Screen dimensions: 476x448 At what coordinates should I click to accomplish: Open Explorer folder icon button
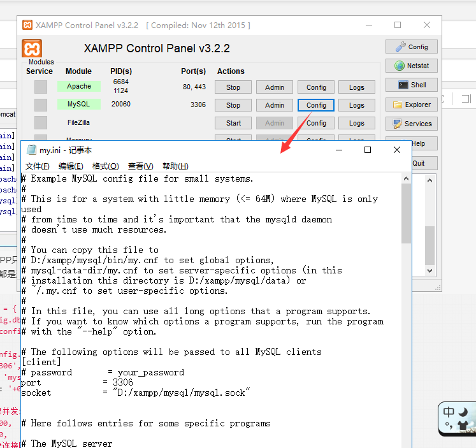tap(412, 105)
